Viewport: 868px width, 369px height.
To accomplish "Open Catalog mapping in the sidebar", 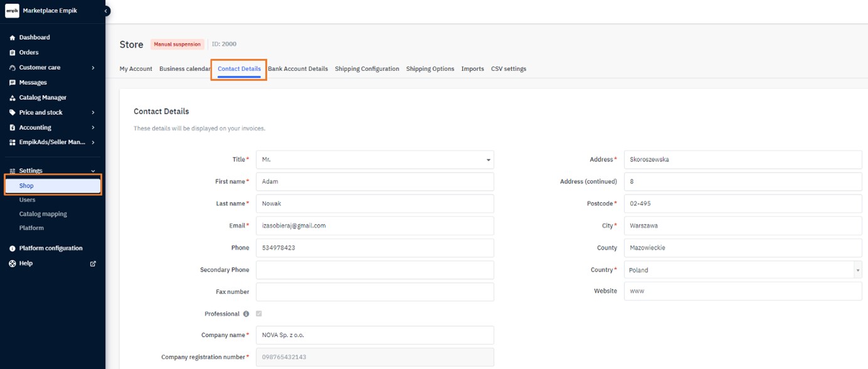I will (43, 214).
